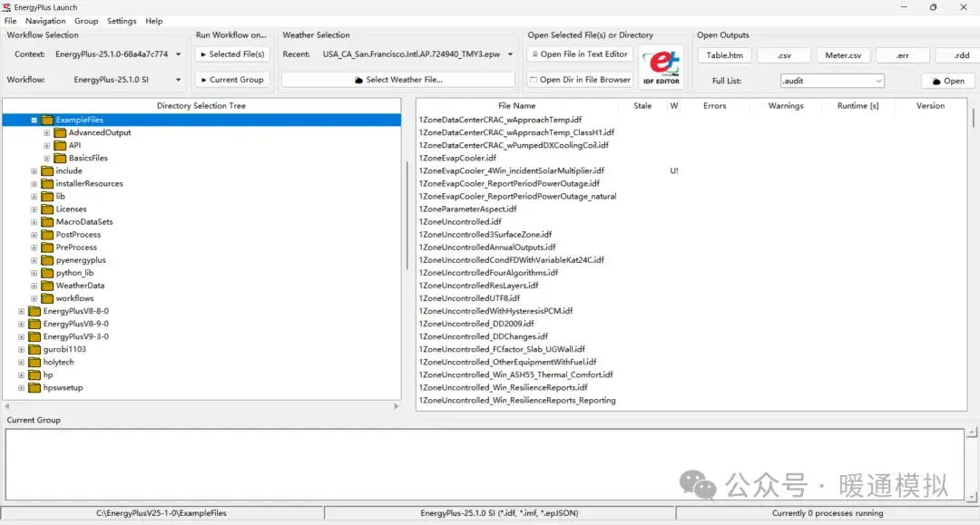Open the Table.htm output
This screenshot has width=980, height=525.
point(724,55)
